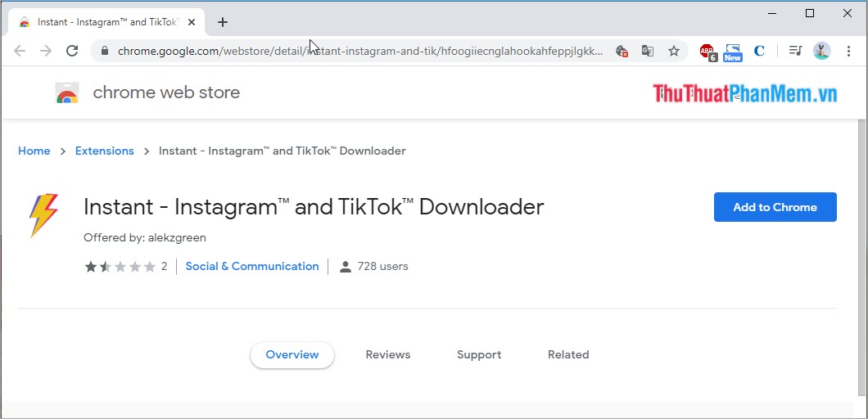The image size is (868, 419).
Task: Open the media control playlist icon
Action: (x=795, y=51)
